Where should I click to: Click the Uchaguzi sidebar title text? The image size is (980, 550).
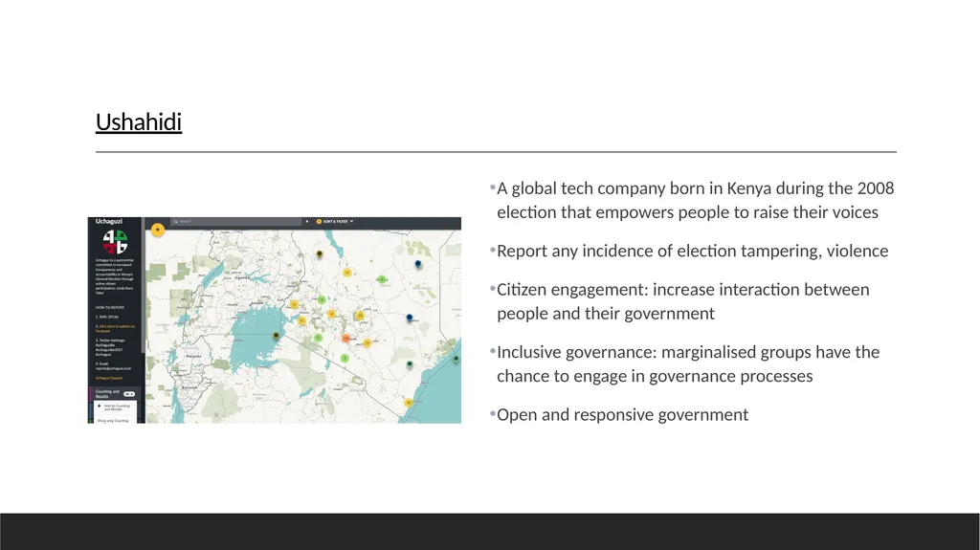tap(109, 221)
